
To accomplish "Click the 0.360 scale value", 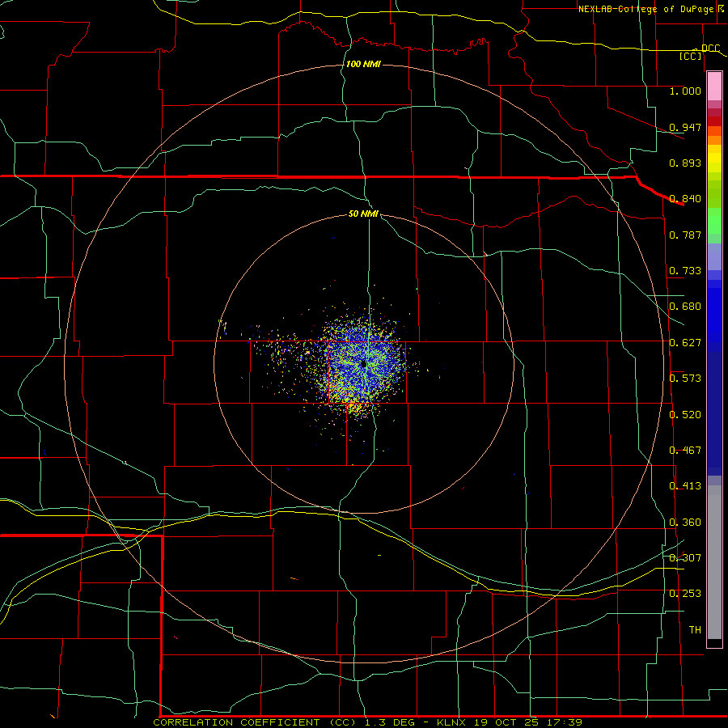I will tap(685, 523).
